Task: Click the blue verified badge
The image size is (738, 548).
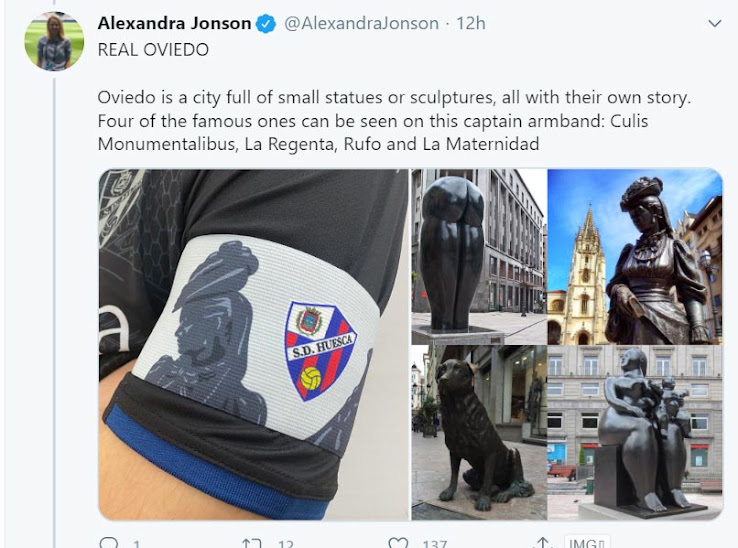Action: [266, 24]
